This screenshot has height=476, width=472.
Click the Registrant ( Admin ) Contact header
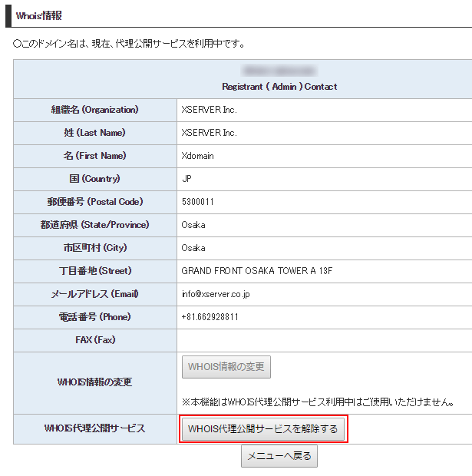click(x=279, y=87)
